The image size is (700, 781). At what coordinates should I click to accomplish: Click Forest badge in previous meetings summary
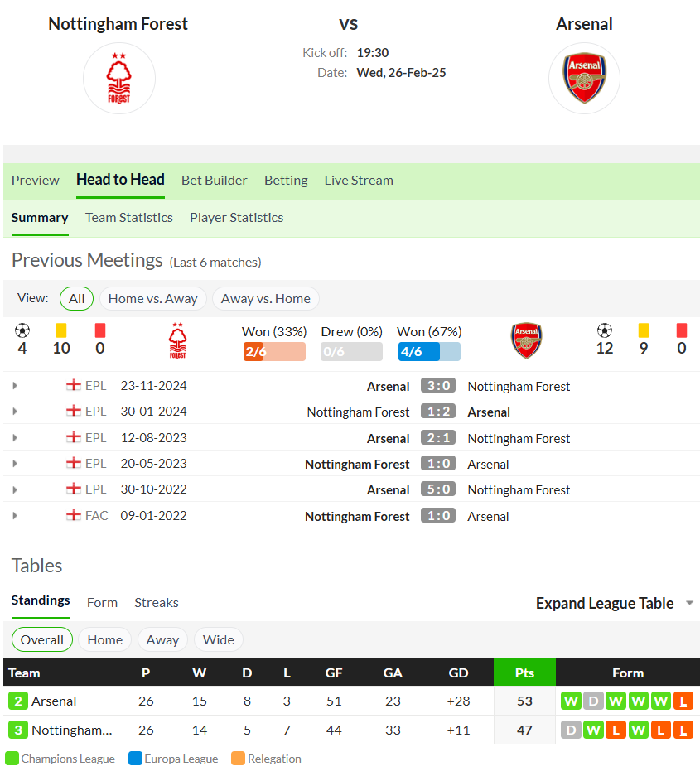pyautogui.click(x=178, y=340)
